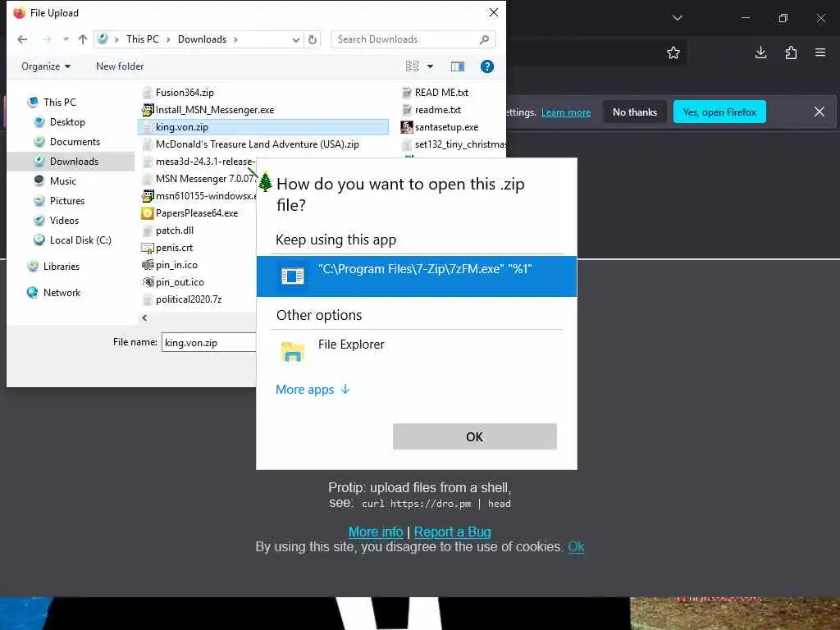Choose 7-Zip 7zFM.exe app option
Viewport: 840px width, 630px height.
click(x=416, y=276)
